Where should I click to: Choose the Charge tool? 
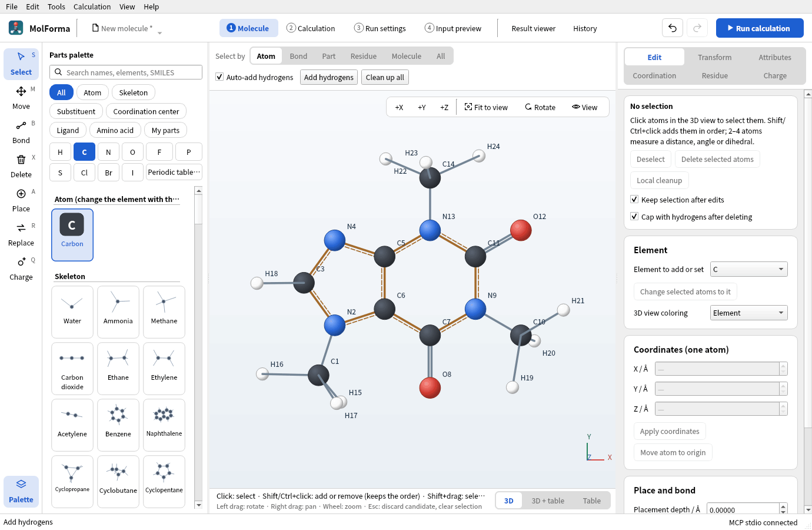21,269
